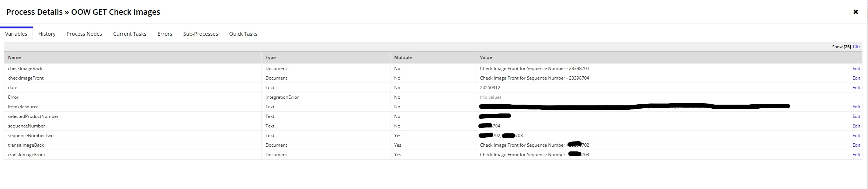Open the Quick Tasks tab
Viewport: 868px width, 189px height.
click(x=243, y=34)
